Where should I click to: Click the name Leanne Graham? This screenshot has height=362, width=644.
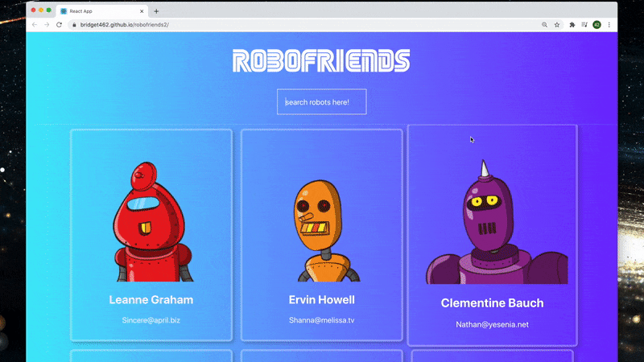151,299
